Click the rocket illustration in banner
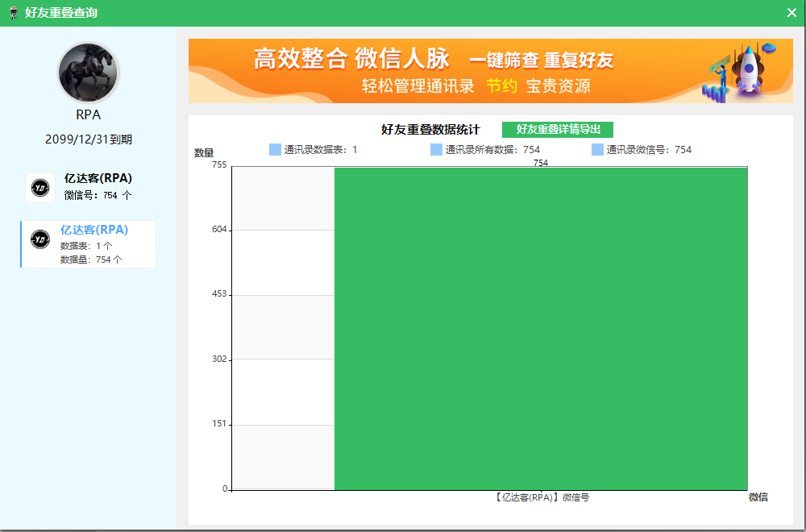 pyautogui.click(x=749, y=72)
